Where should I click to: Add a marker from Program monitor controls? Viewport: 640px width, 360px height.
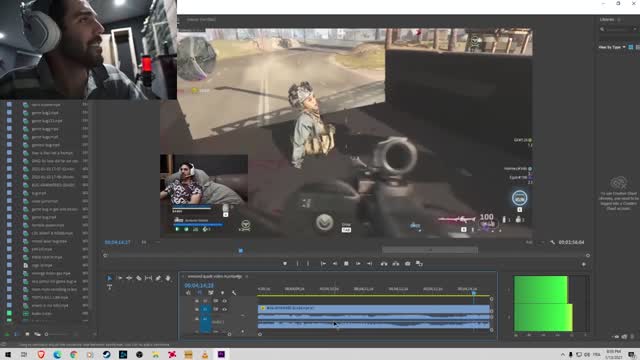click(x=285, y=264)
